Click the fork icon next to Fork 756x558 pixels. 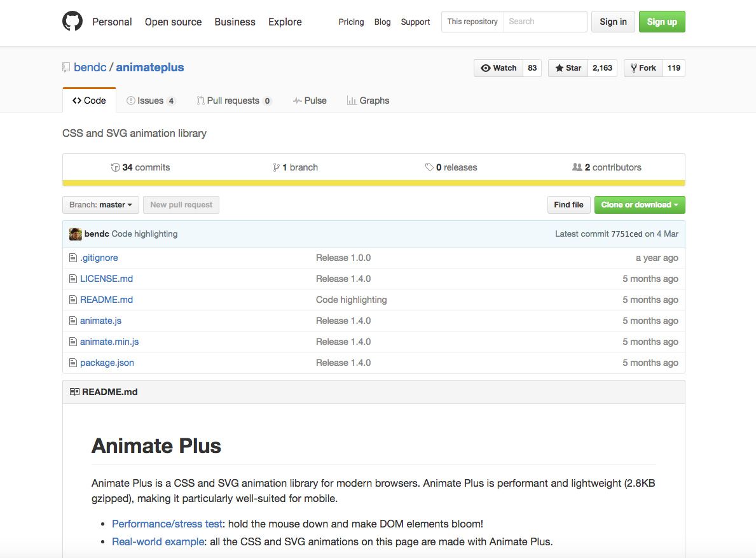(634, 67)
